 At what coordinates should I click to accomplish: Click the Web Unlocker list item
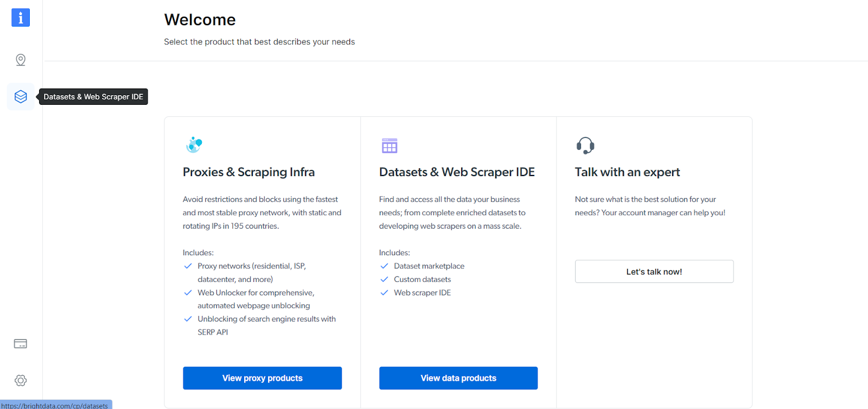click(256, 293)
